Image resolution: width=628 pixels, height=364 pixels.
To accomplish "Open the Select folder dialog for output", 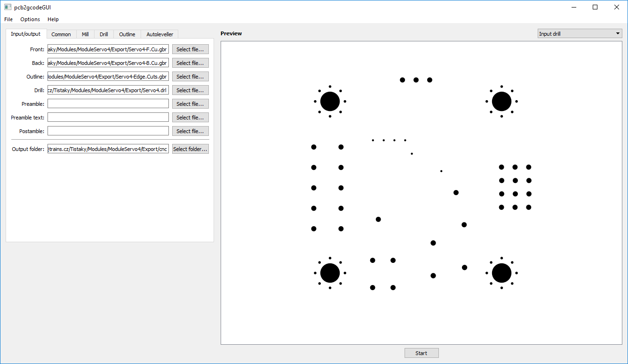I will (190, 149).
